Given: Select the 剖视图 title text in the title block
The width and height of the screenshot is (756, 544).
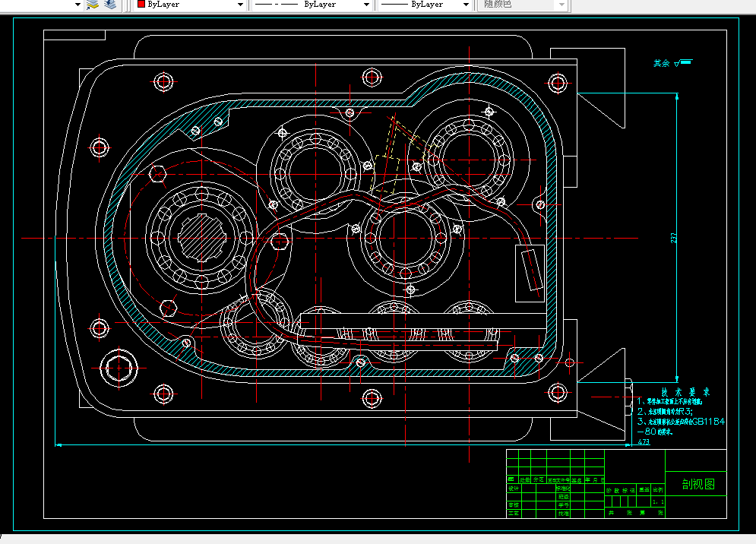Looking at the screenshot, I should (697, 484).
